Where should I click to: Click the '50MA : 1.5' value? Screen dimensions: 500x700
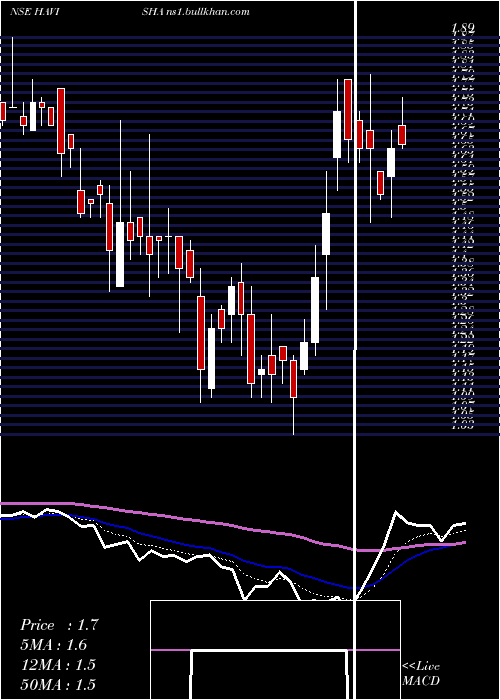pyautogui.click(x=58, y=685)
